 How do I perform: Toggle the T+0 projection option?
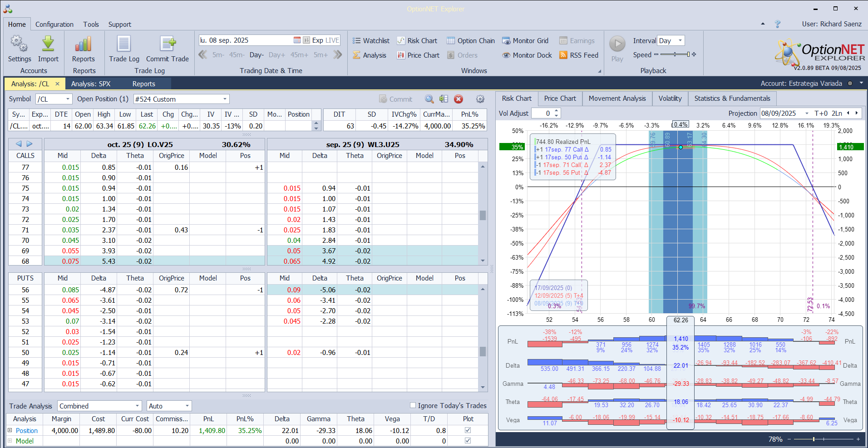821,113
